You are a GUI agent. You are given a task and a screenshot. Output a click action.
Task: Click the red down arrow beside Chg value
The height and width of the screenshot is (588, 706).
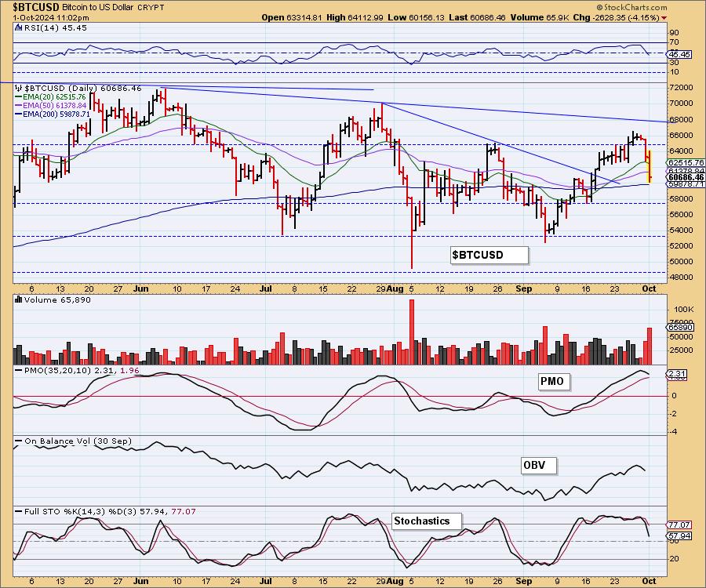(664, 18)
